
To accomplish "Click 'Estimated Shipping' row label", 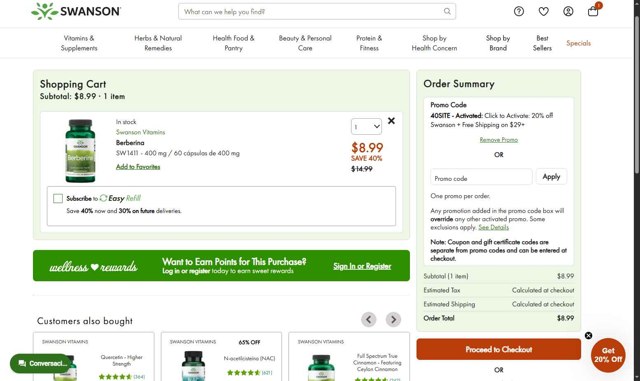I will point(449,304).
